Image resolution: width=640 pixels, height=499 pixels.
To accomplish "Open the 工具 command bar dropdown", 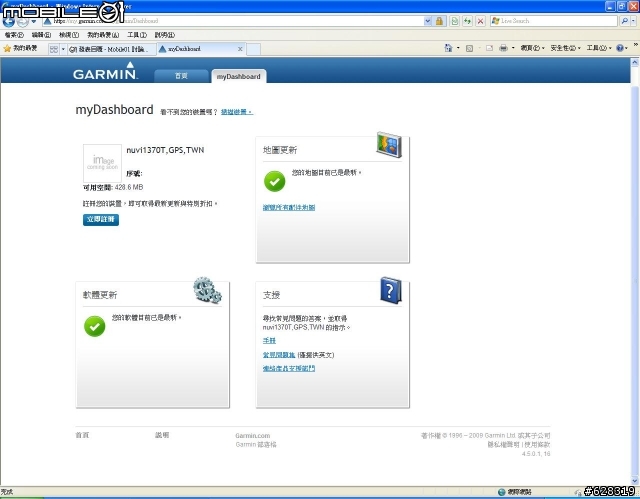I will [x=599, y=48].
